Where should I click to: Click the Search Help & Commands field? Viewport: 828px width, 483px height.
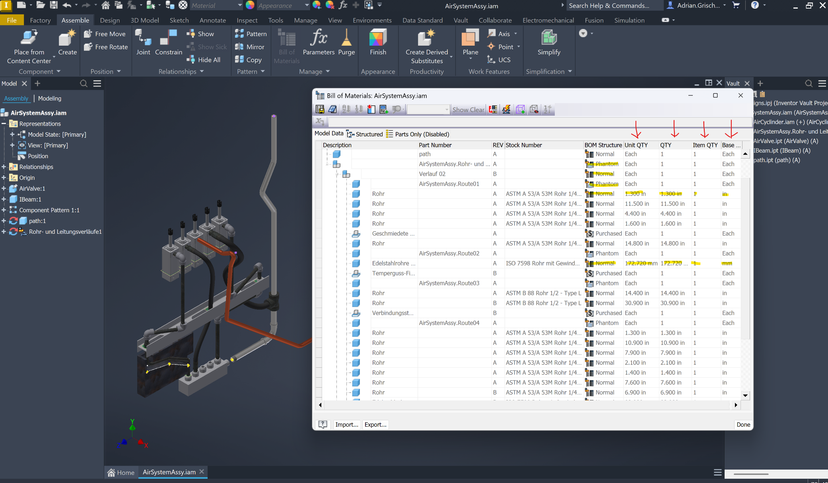point(615,5)
